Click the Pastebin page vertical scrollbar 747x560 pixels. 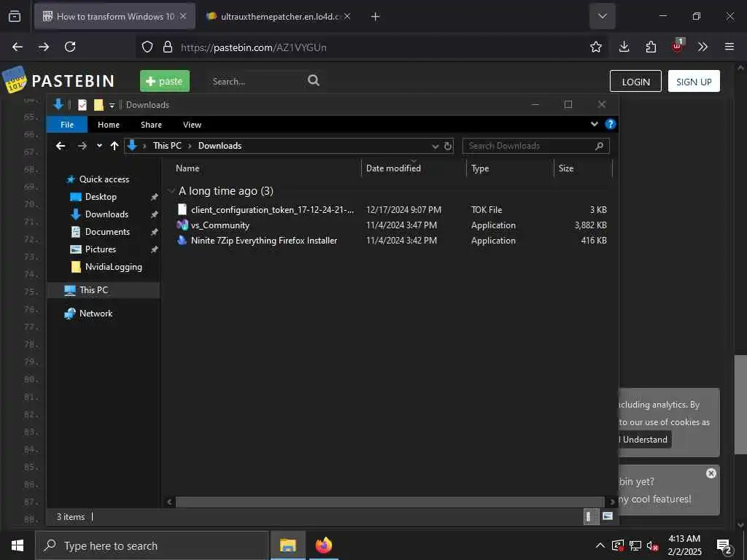740,405
